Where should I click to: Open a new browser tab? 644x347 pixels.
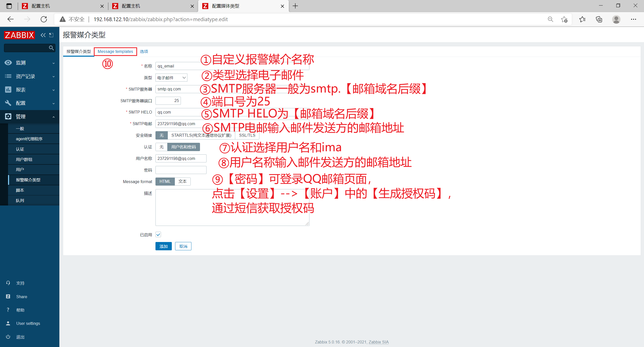(x=295, y=6)
